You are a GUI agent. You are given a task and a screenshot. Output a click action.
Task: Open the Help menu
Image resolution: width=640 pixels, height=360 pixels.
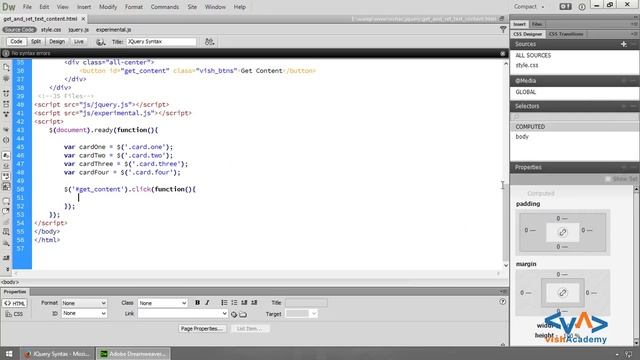tap(240, 7)
